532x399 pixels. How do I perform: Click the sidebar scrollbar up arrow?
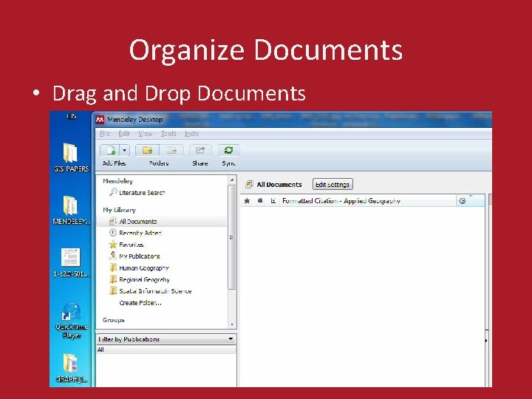[x=232, y=180]
